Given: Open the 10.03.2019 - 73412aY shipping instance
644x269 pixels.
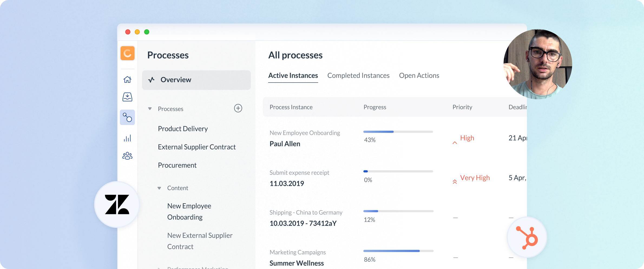Looking at the screenshot, I should click(x=303, y=223).
